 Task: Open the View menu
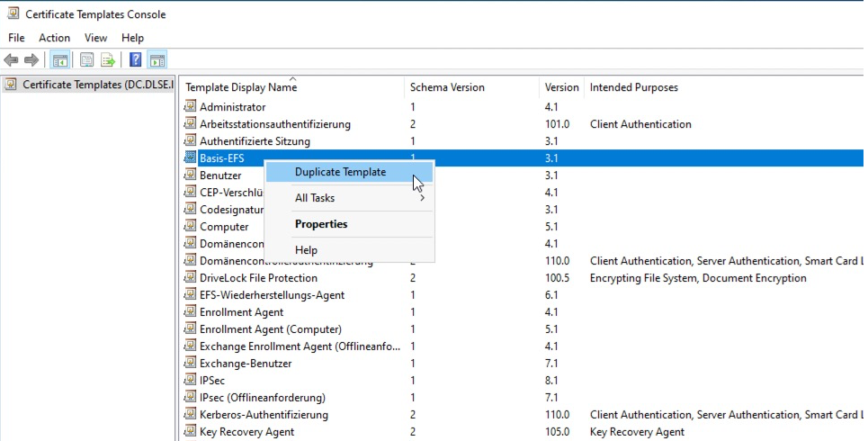point(95,38)
